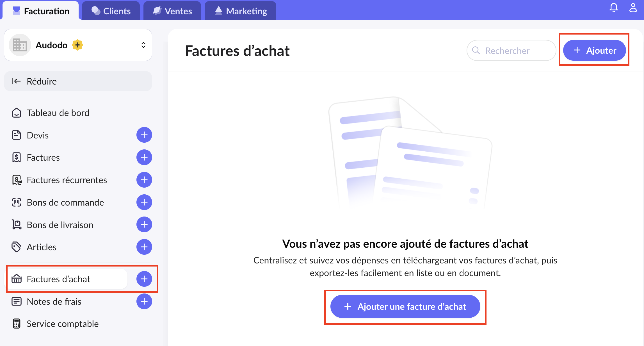644x346 pixels.
Task: Open Tableau de bord in sidebar
Action: [58, 113]
